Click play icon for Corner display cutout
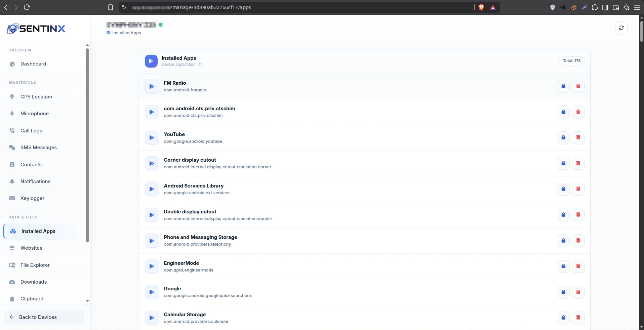The image size is (644, 330). pyautogui.click(x=152, y=163)
